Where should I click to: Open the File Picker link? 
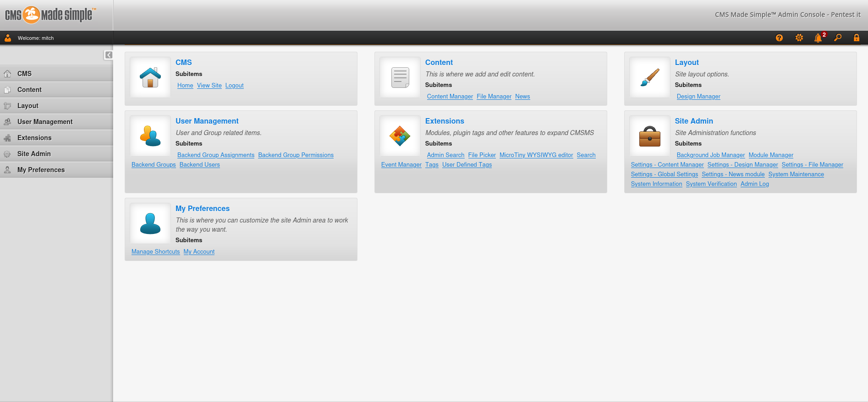coord(482,155)
